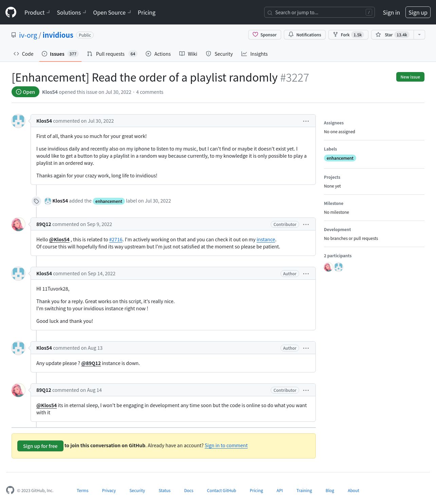Expand the Solutions menu

tap(71, 12)
